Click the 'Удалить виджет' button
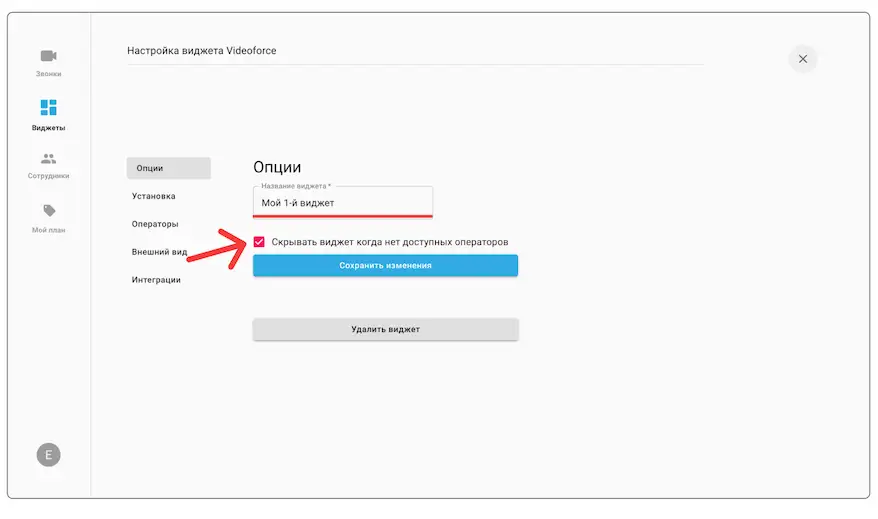 (385, 329)
